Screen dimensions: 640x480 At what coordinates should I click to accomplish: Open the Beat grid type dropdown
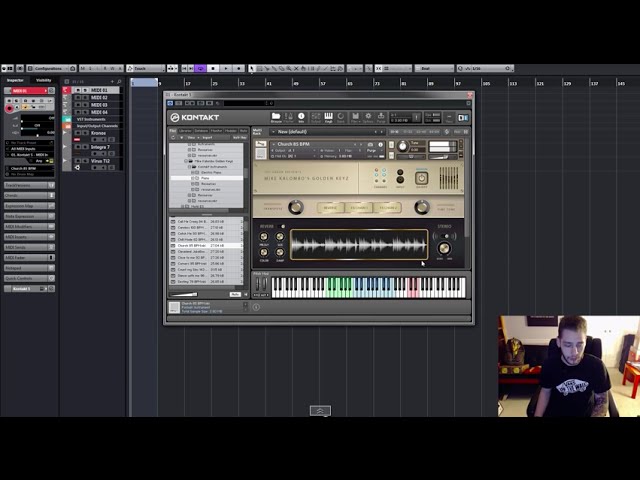pos(434,69)
